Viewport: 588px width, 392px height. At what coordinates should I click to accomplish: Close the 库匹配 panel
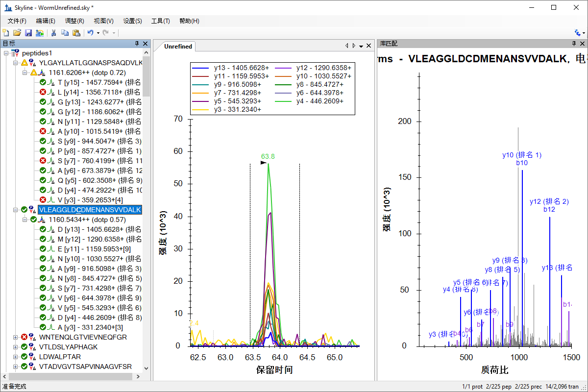click(x=582, y=44)
